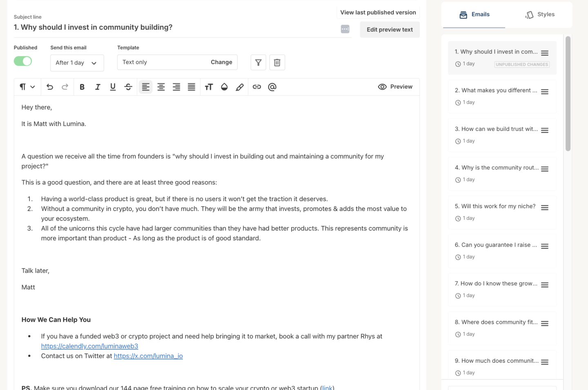Open the "After 1 day" dropdown
The image size is (588, 390).
(x=77, y=63)
